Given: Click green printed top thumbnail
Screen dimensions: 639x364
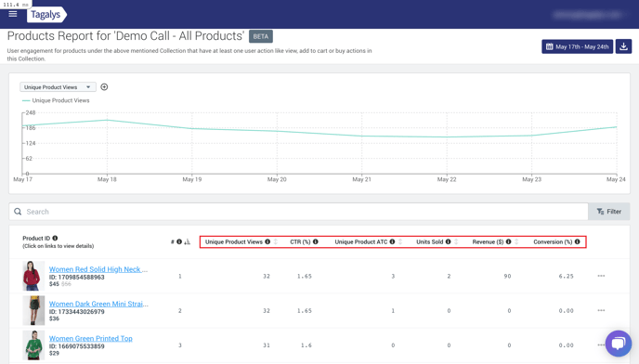Looking at the screenshot, I should (x=33, y=345).
